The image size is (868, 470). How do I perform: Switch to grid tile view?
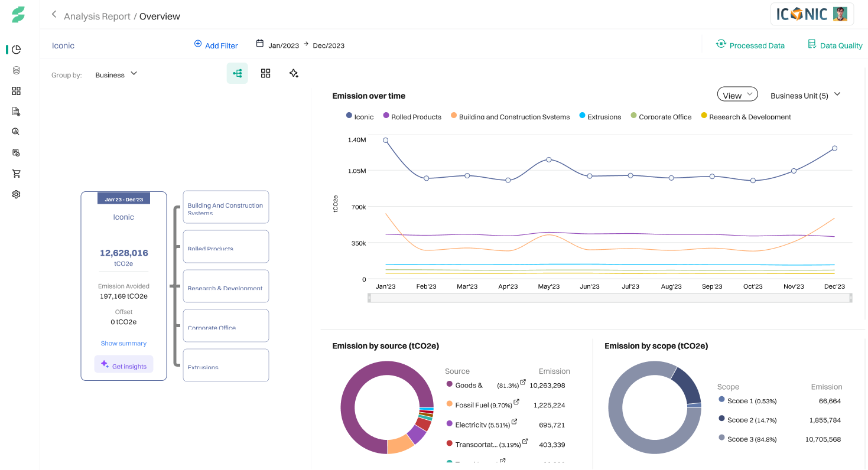[x=266, y=73]
